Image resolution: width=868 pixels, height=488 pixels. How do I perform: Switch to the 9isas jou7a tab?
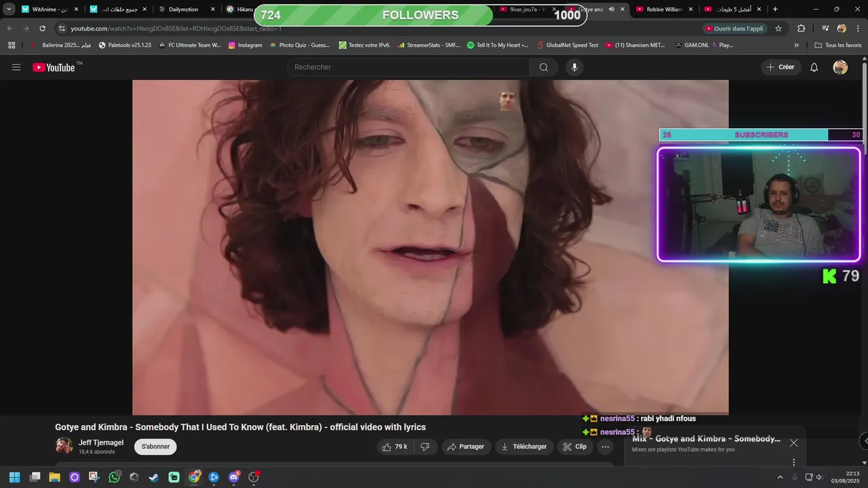click(x=526, y=9)
